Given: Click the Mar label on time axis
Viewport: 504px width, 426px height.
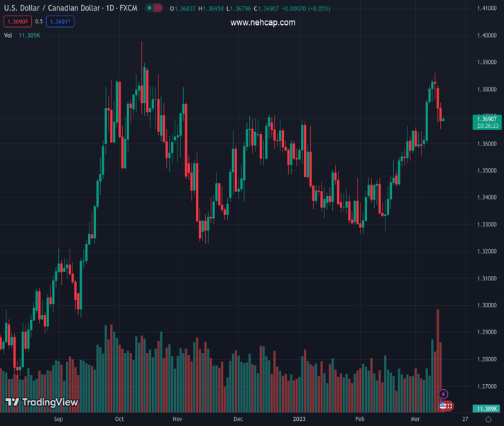Looking at the screenshot, I should 416,420.
